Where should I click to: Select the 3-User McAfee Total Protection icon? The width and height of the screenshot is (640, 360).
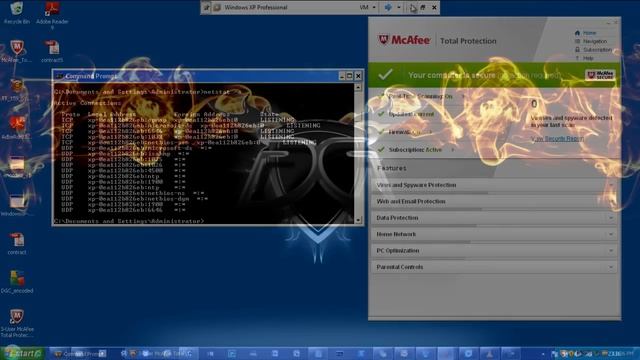point(17,323)
